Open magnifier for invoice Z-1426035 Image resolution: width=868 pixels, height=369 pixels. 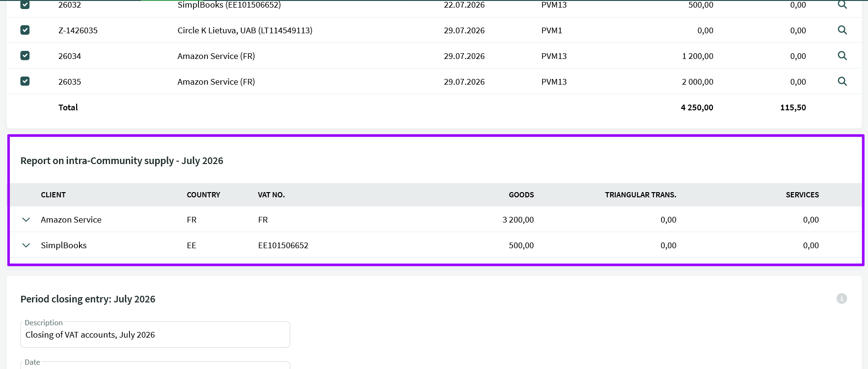pyautogui.click(x=842, y=30)
